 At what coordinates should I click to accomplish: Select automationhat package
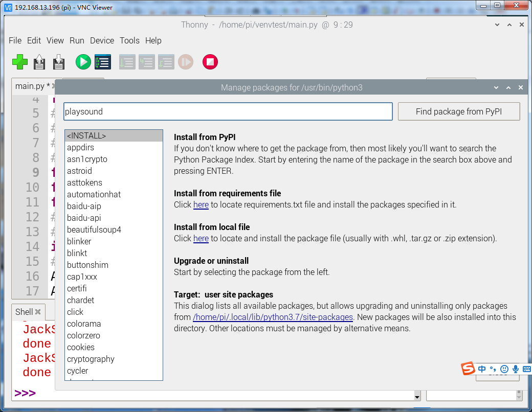114,194
